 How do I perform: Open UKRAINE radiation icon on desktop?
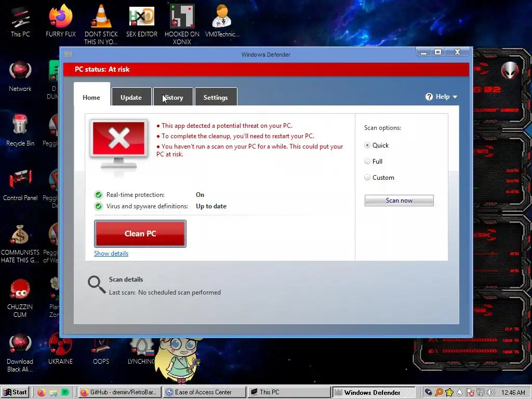click(x=60, y=349)
